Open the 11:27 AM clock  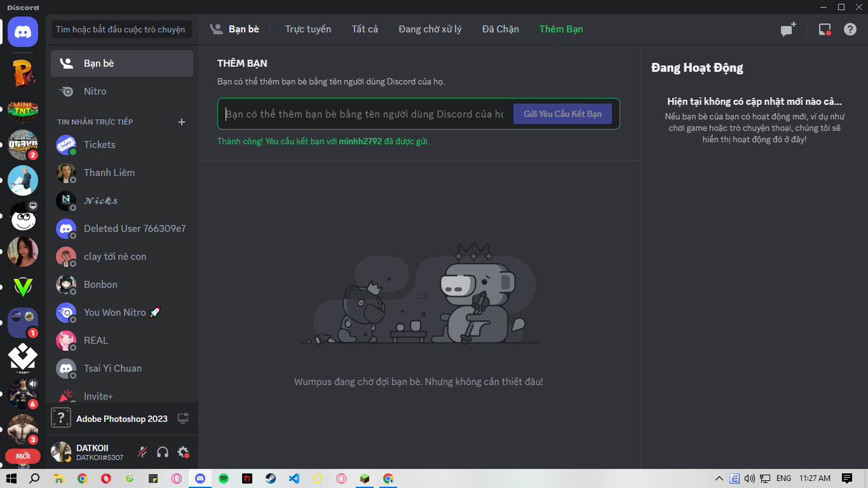pos(815,478)
